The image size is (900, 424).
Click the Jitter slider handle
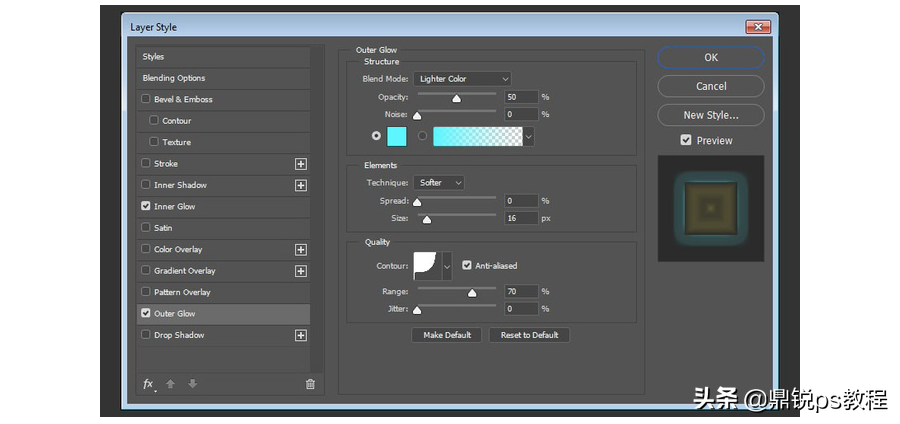(x=417, y=310)
